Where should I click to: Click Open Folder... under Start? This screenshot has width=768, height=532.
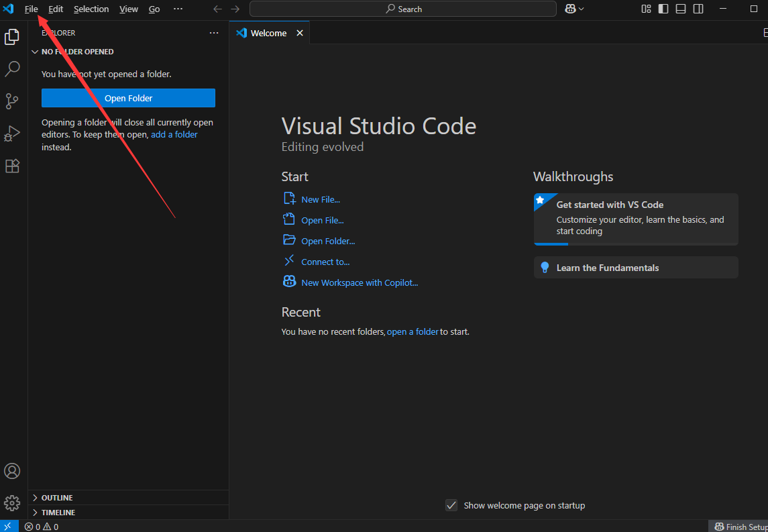319,241
